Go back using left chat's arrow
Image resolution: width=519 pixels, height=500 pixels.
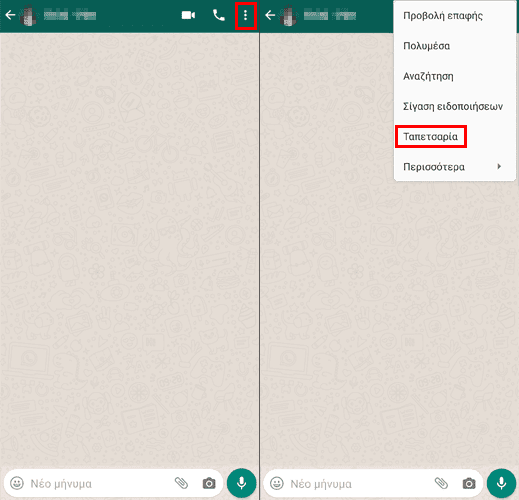pos(10,15)
